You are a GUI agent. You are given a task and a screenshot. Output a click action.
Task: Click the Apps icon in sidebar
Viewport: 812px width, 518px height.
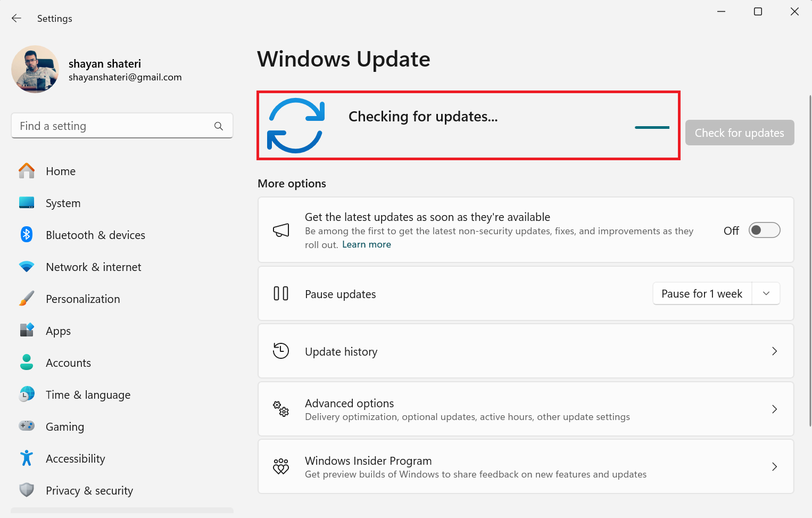pos(27,330)
